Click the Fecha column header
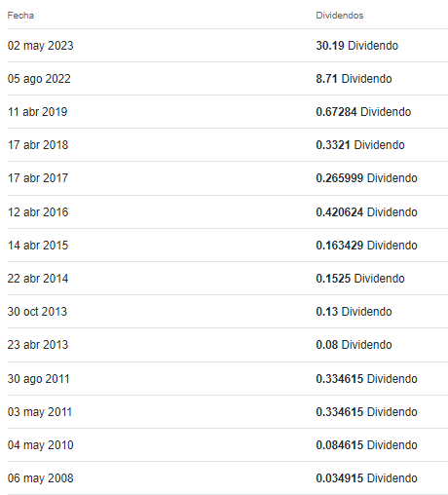 click(x=20, y=16)
